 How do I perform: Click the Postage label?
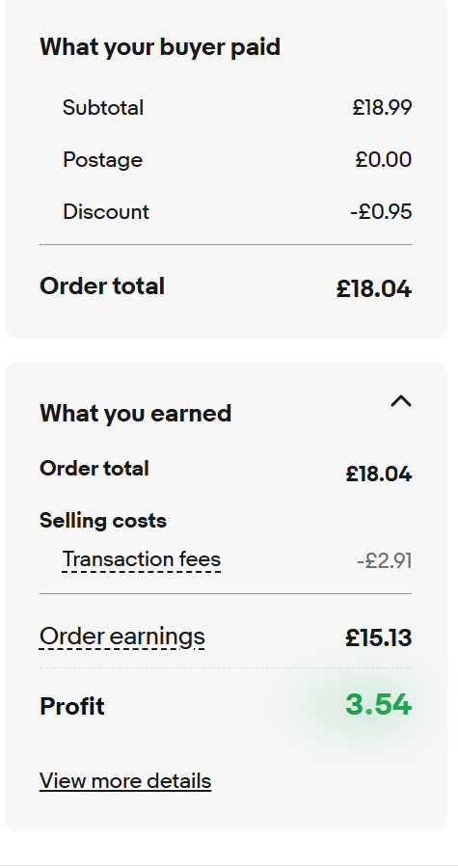click(102, 160)
